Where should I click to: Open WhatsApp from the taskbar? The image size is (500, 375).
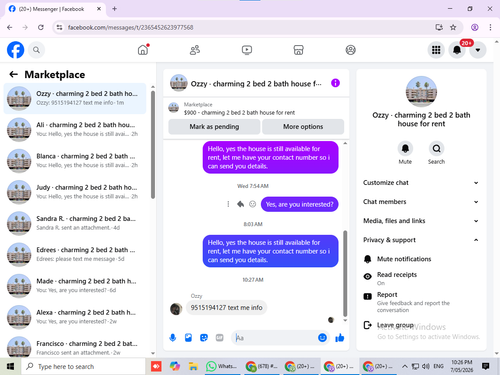point(221,366)
